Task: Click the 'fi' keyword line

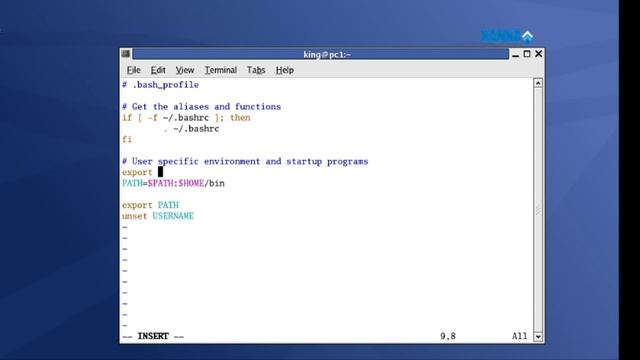Action: [127, 140]
